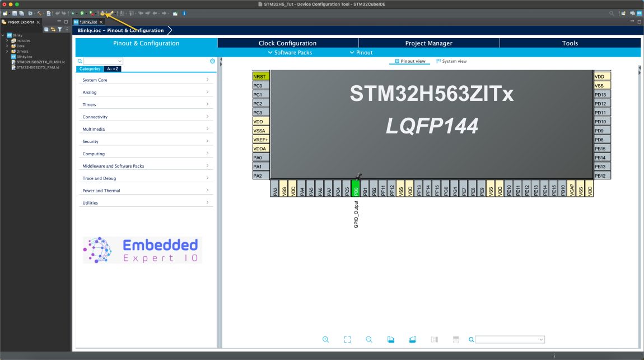Viewport: 644px width, 360px height.
Task: Click the Best Fit pinout view icon
Action: (347, 339)
